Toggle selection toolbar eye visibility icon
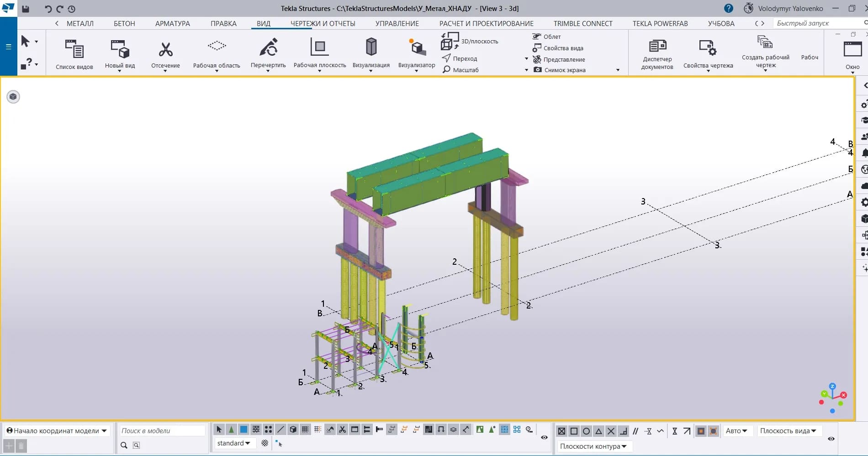The height and width of the screenshot is (456, 868). [x=544, y=437]
